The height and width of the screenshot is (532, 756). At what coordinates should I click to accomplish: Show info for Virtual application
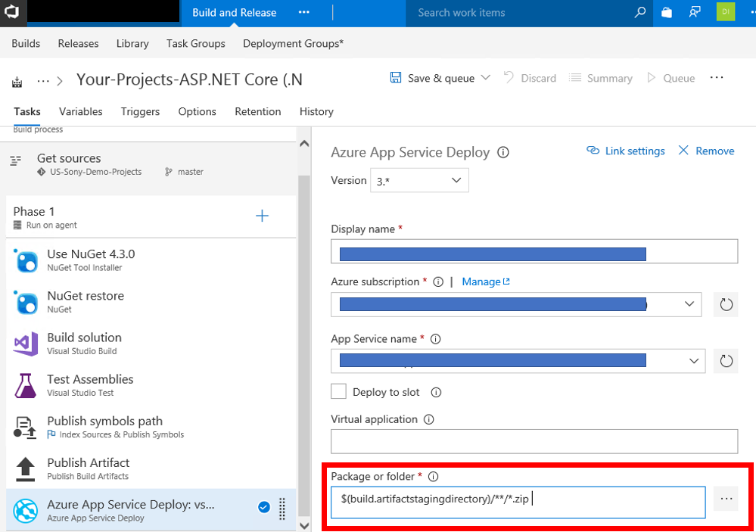(x=428, y=419)
